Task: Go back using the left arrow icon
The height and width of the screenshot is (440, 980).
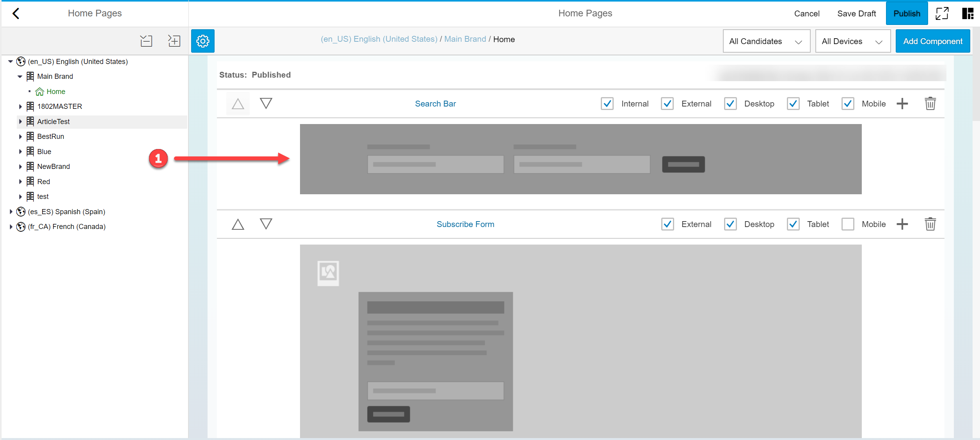Action: [16, 14]
